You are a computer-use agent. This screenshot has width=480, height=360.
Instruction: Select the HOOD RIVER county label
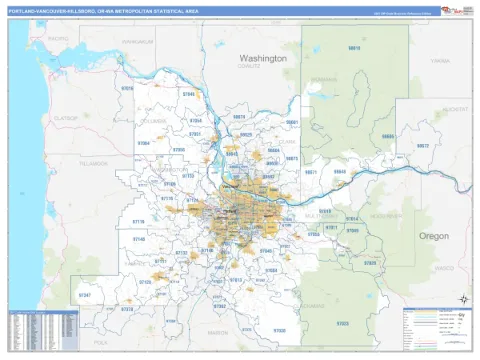[x=386, y=216]
